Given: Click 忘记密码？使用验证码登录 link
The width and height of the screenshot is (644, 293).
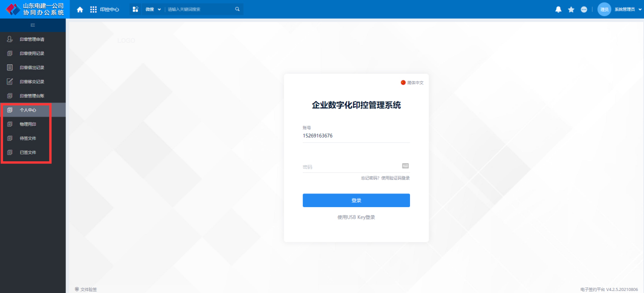Looking at the screenshot, I should (x=385, y=178).
